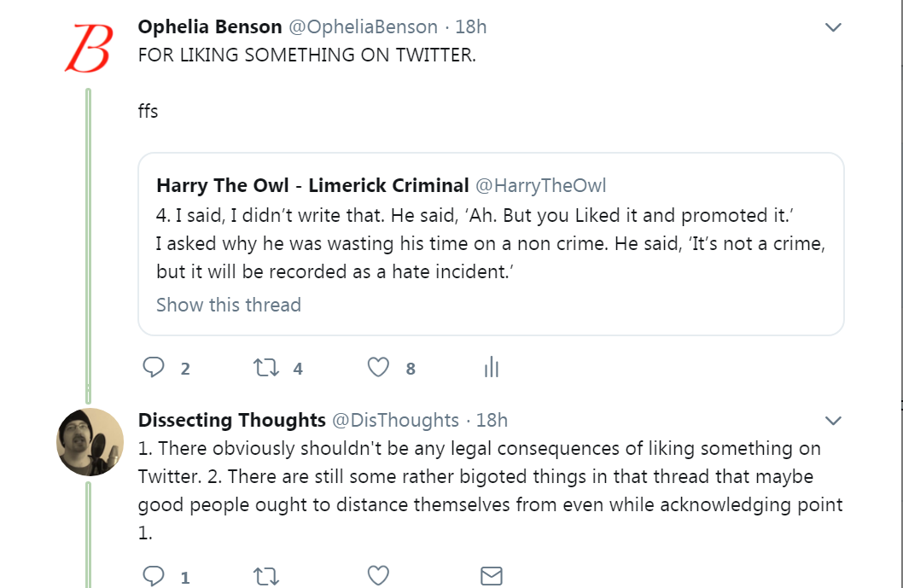The width and height of the screenshot is (903, 588).
Task: Retweet Dissecting Thoughts' tweet
Action: pos(266,577)
